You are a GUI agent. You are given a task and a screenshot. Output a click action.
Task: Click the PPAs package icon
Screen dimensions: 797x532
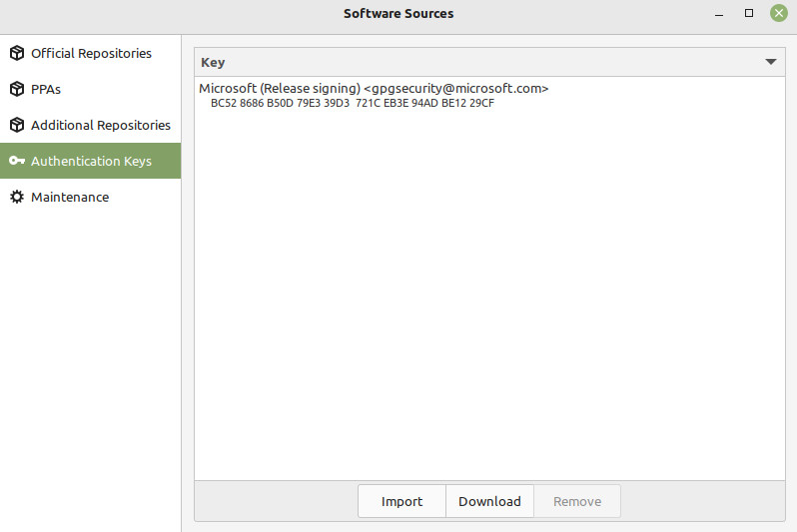coord(17,89)
